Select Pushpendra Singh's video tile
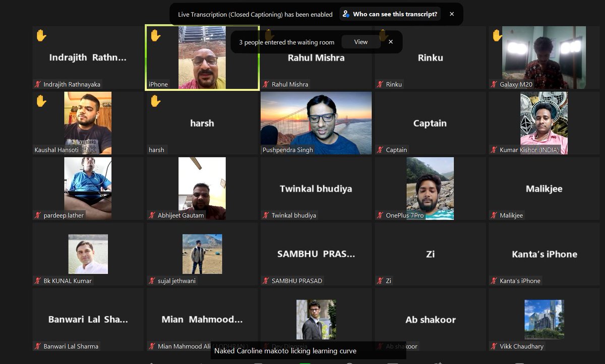Screen dimensions: 605x364 316,123
